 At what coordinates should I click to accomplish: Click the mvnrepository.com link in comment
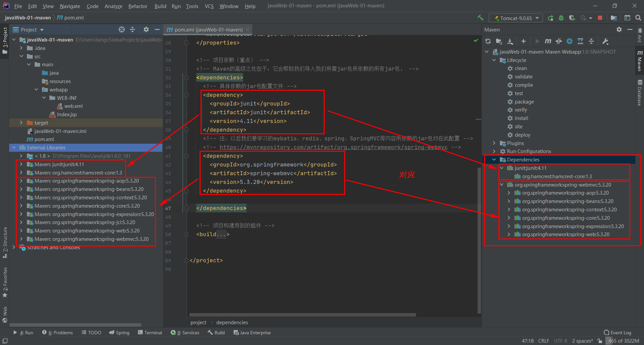point(333,147)
